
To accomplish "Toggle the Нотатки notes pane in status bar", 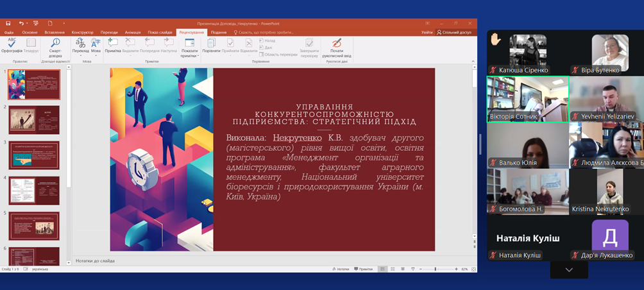I will pyautogui.click(x=341, y=269).
